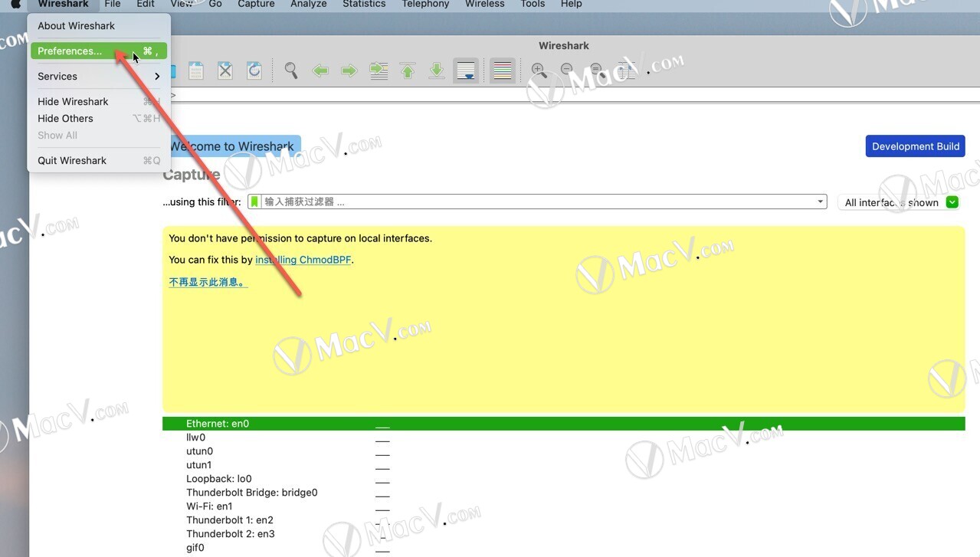
Task: Expand the Services submenu
Action: coord(99,76)
